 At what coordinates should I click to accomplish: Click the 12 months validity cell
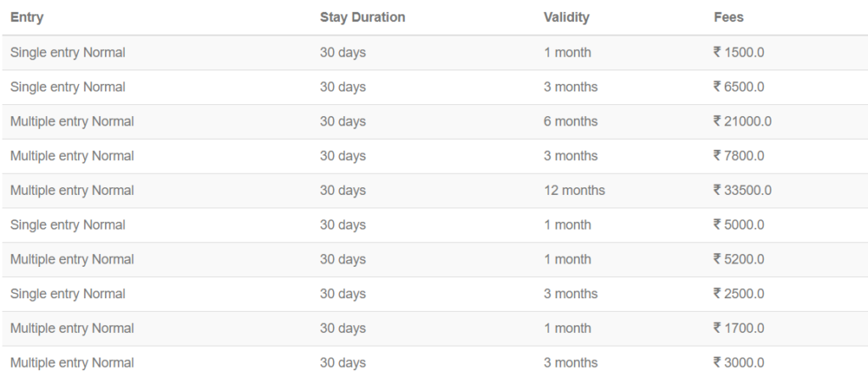tap(574, 191)
